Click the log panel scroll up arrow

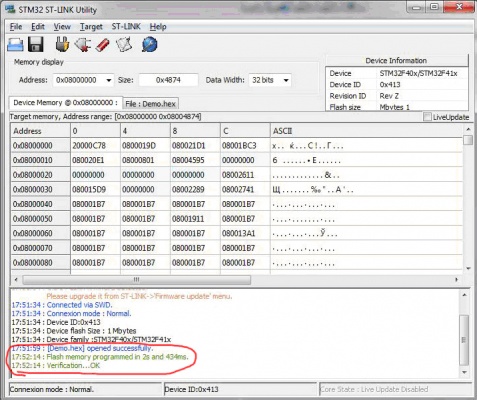[x=464, y=295]
